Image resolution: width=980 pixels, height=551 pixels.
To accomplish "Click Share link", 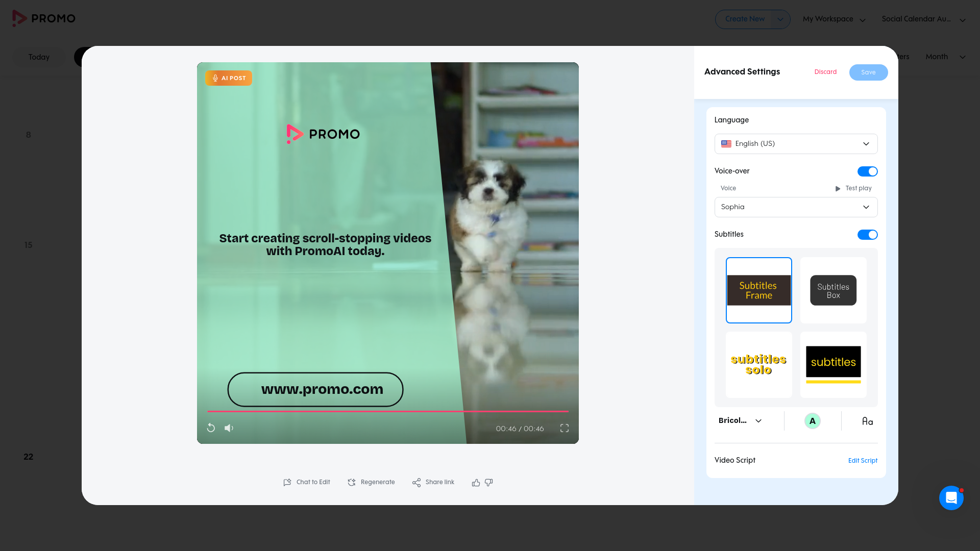I will 433,482.
